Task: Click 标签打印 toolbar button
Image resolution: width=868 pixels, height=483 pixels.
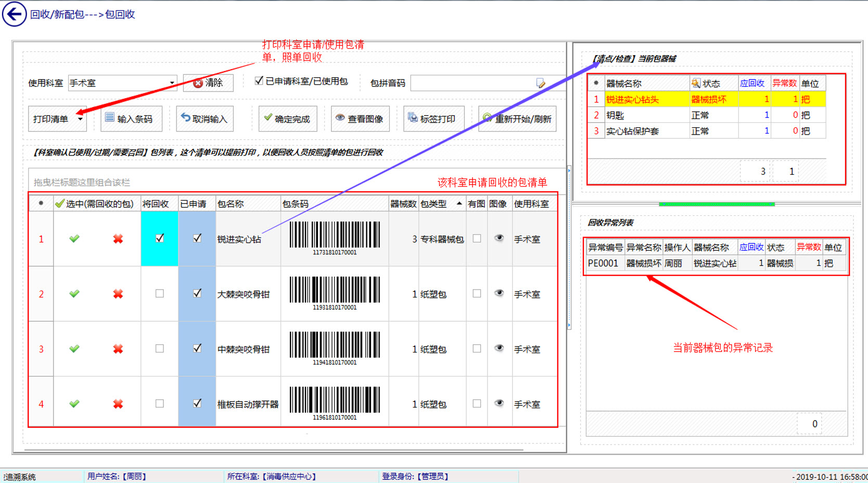Action: tap(432, 119)
